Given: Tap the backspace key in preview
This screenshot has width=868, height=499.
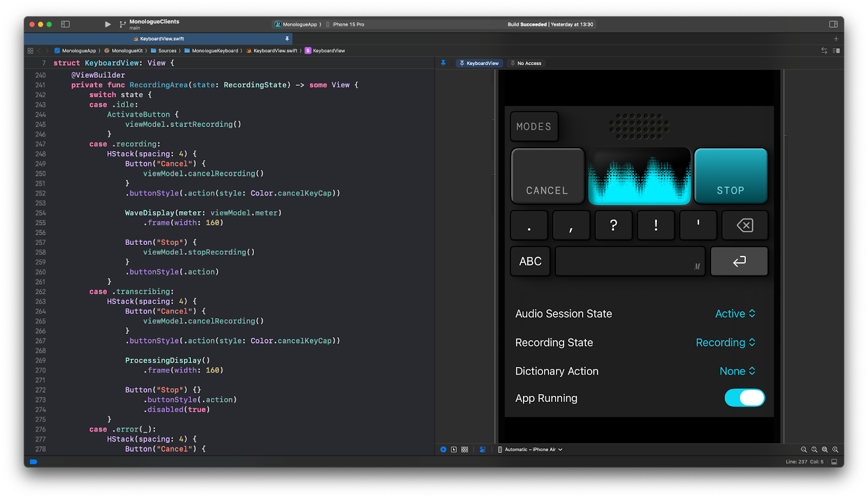Looking at the screenshot, I should tap(745, 225).
